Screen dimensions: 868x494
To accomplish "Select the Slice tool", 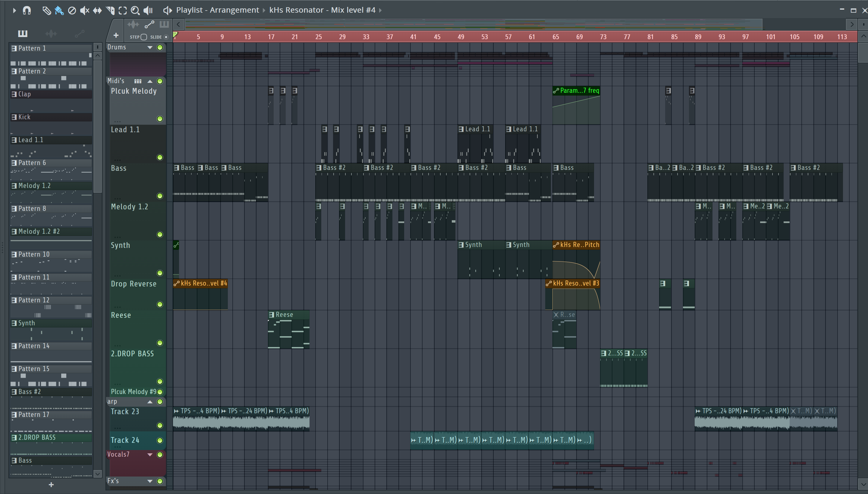I will coord(110,11).
